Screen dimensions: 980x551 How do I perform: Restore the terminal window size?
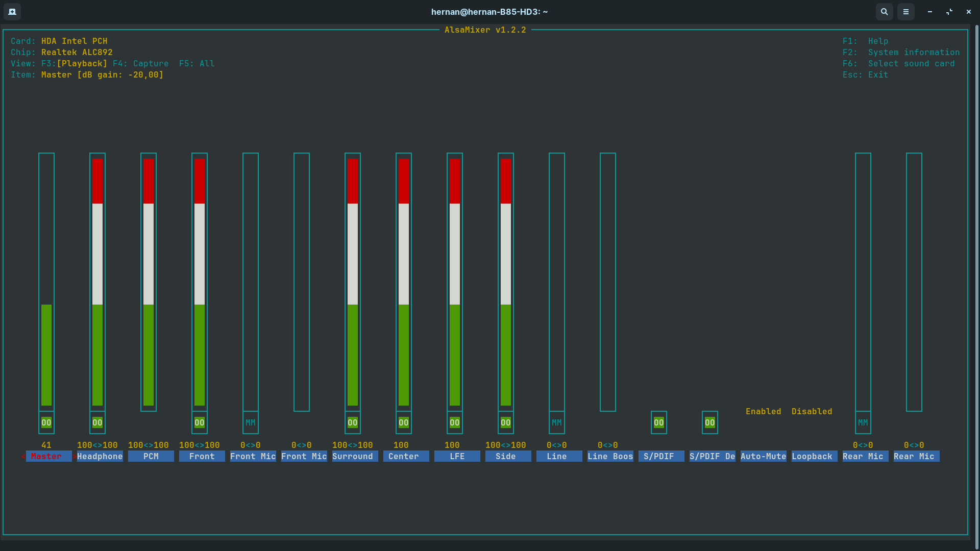tap(949, 11)
